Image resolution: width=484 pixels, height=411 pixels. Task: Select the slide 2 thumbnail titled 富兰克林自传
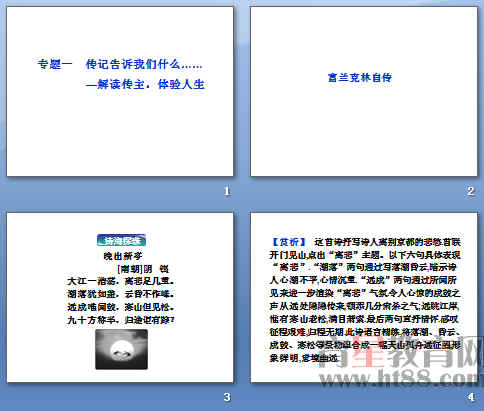click(364, 91)
